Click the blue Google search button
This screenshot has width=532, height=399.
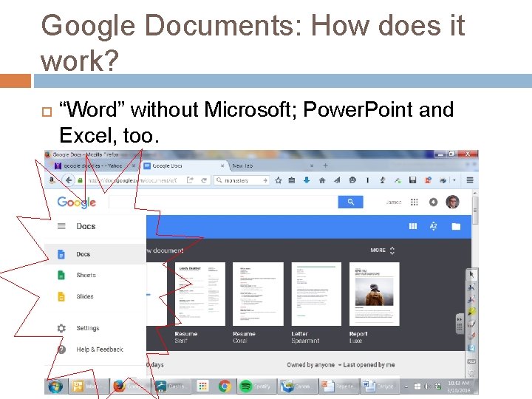point(350,202)
